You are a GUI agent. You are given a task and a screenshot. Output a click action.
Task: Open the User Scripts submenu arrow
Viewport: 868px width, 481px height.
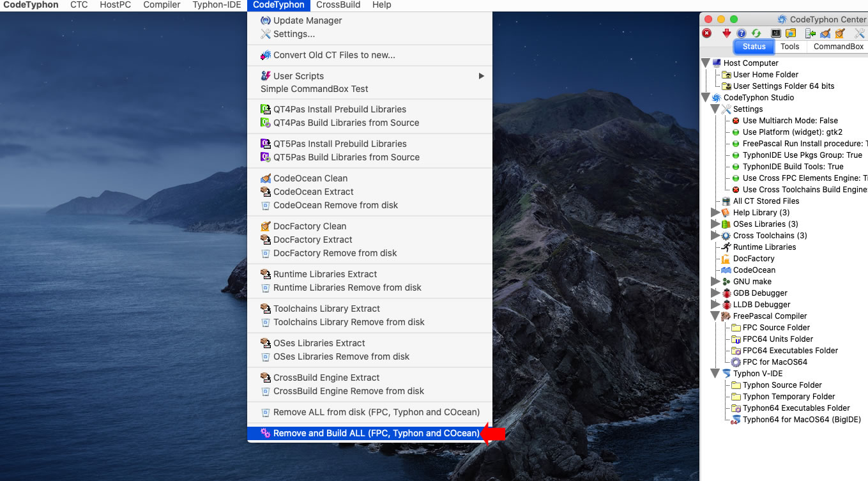tap(482, 76)
